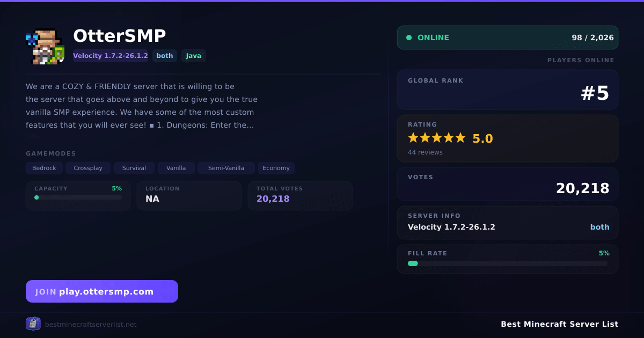The height and width of the screenshot is (338, 644).
Task: Open the Bedrock gamemode tag
Action: (x=44, y=168)
